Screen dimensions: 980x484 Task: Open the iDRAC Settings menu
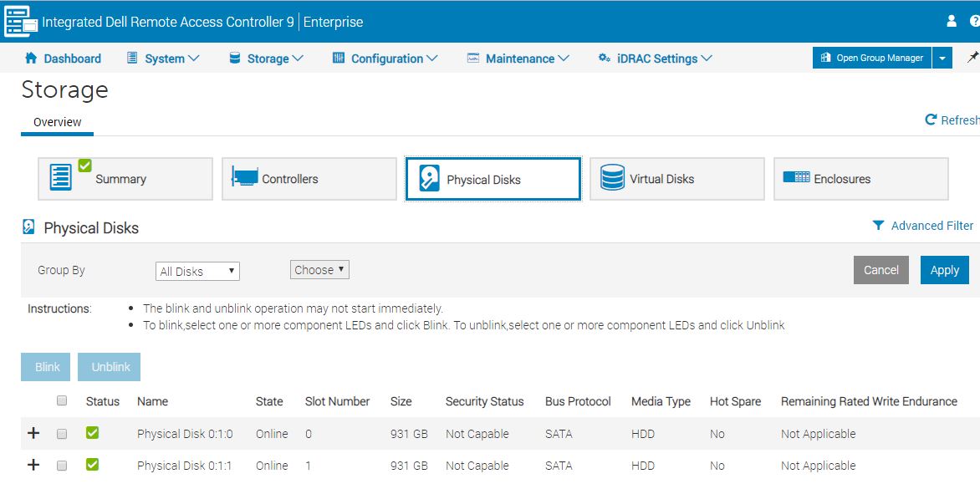[655, 59]
